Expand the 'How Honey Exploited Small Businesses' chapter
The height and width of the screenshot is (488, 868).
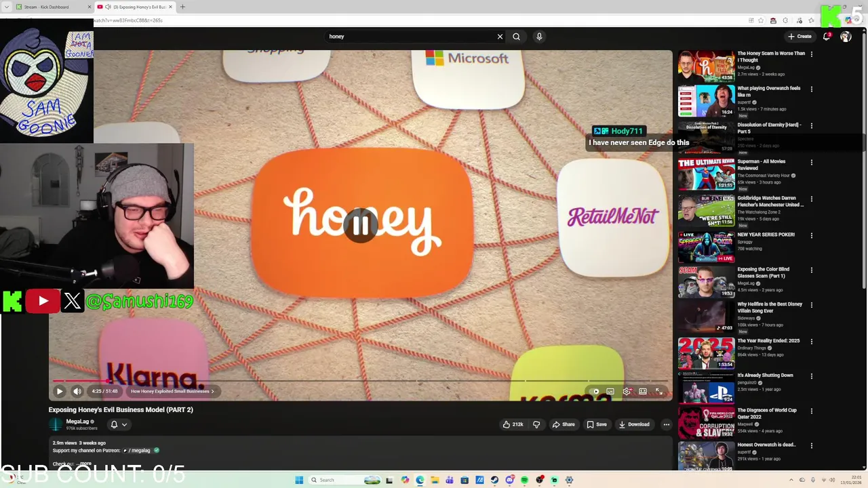click(172, 391)
